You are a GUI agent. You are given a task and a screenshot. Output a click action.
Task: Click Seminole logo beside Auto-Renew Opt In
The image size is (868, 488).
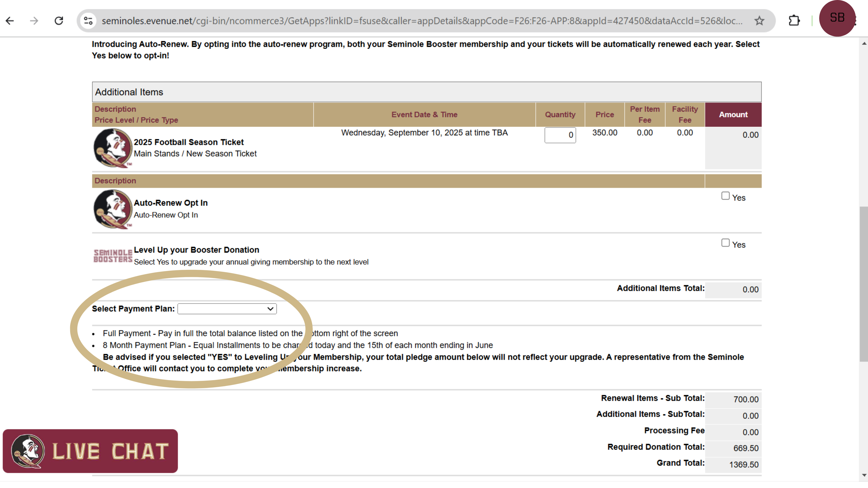click(113, 209)
